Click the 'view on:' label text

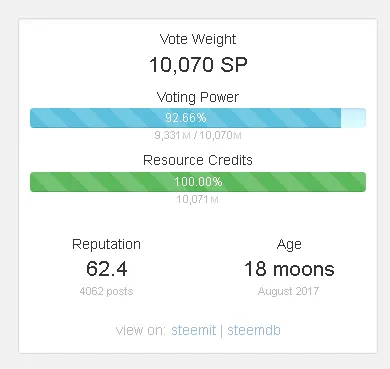pyautogui.click(x=141, y=330)
